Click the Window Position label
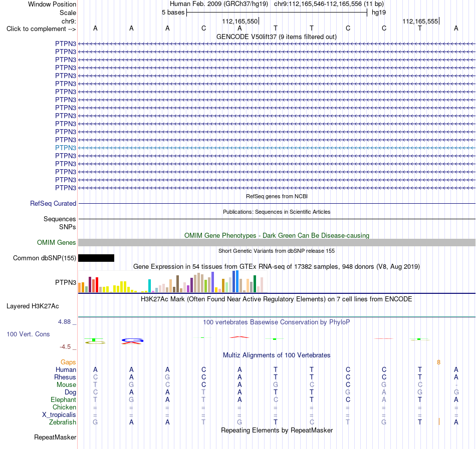The width and height of the screenshot is (476, 449). point(52,4)
